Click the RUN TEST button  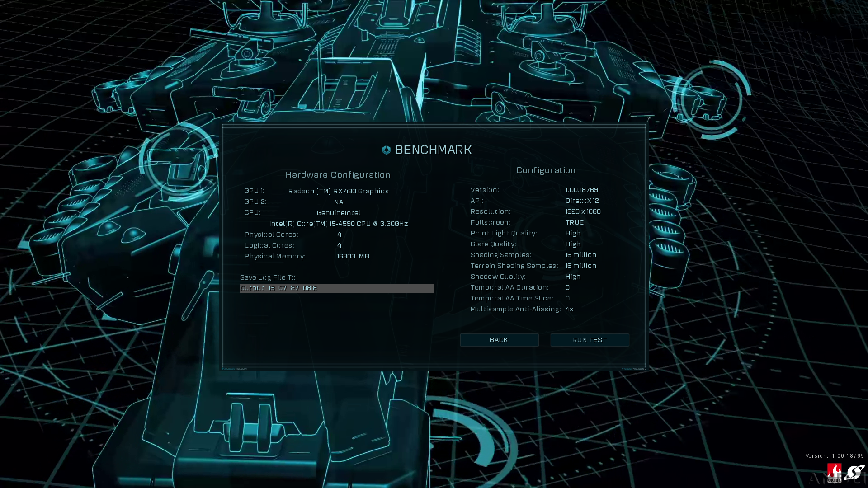click(x=590, y=340)
